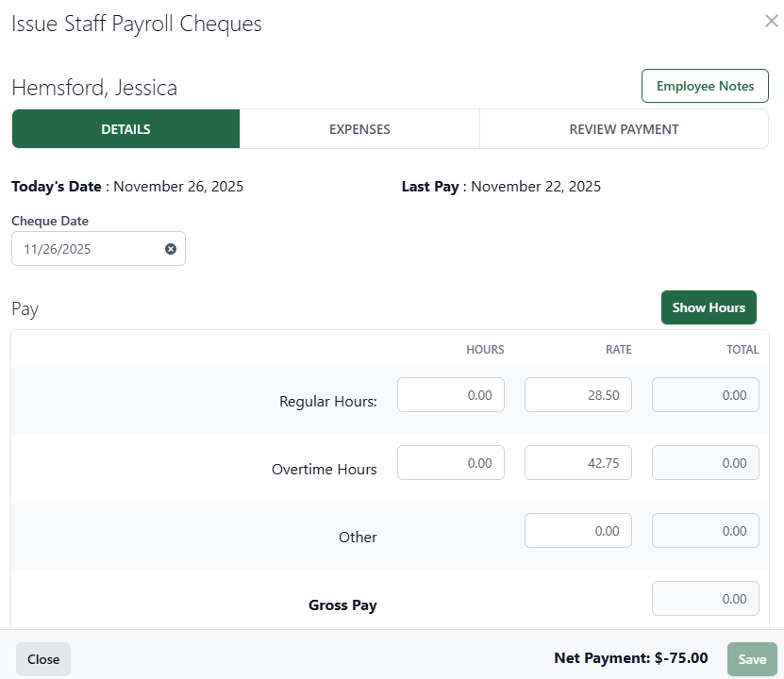Viewport: 784px width, 679px height.
Task: Click the Close button
Action: [43, 659]
